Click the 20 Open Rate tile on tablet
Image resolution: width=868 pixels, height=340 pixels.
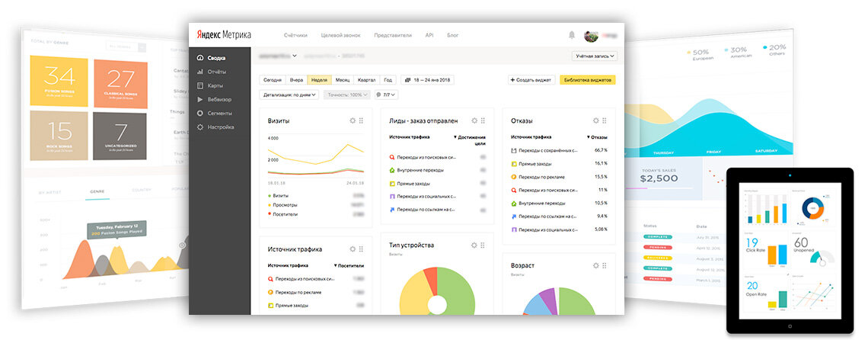pyautogui.click(x=767, y=293)
